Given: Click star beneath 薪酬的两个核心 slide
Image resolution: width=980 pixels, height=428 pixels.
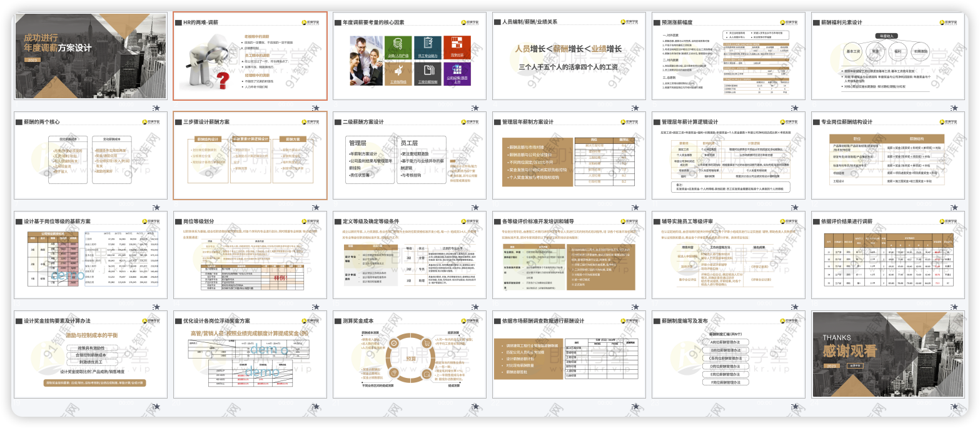Looking at the screenshot, I should pyautogui.click(x=156, y=207).
